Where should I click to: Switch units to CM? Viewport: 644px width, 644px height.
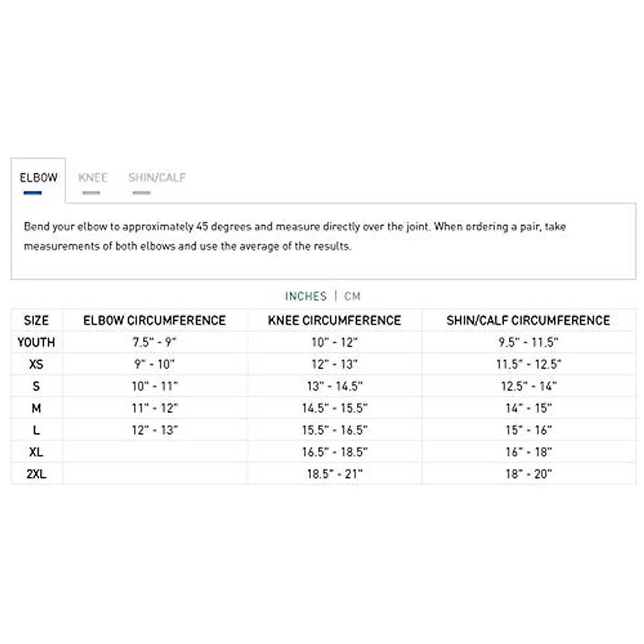coord(353,296)
